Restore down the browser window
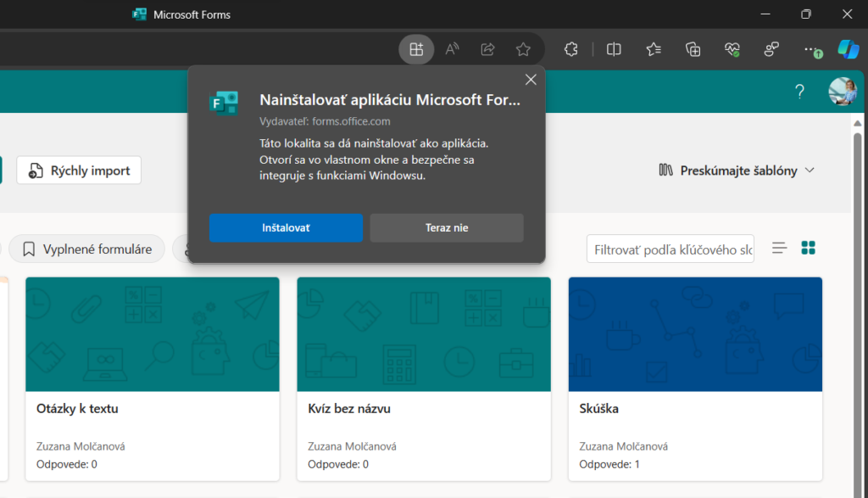868x498 pixels. click(x=806, y=14)
